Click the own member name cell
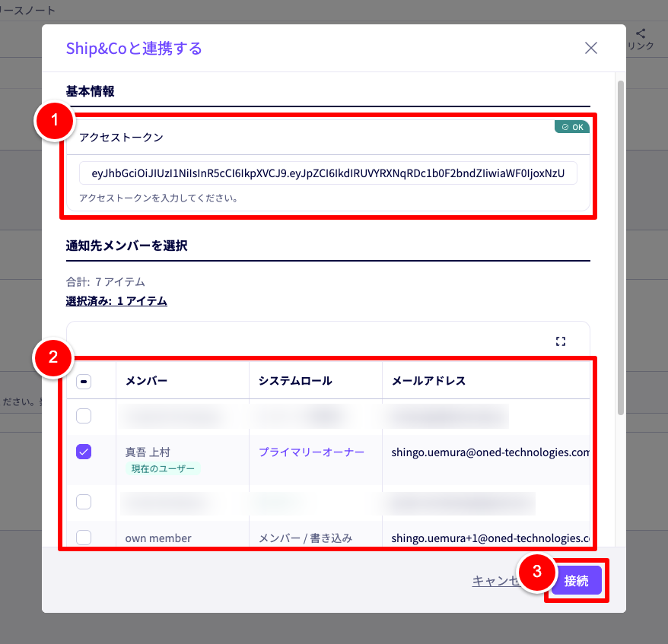Screen dimensions: 668x644 coord(158,538)
